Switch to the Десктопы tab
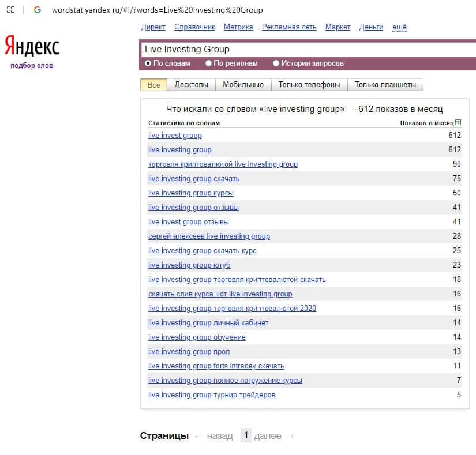Viewport: 476px width, 455px height. (191, 85)
